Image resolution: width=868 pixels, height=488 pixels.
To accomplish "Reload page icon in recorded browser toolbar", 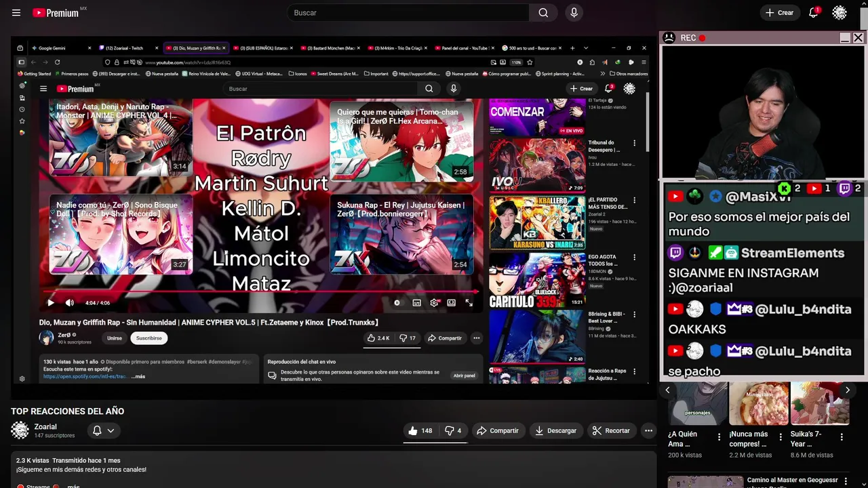I will [x=57, y=62].
